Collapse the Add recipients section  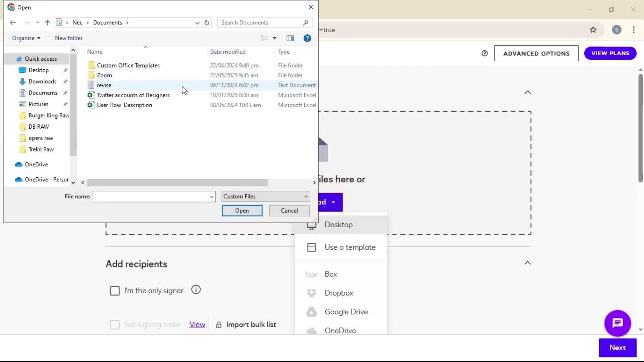[528, 263]
